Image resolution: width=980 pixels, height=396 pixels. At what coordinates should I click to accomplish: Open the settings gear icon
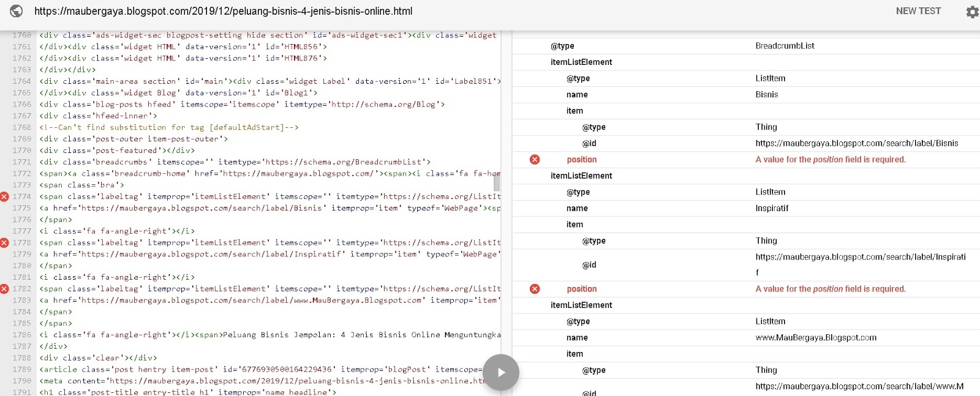click(972, 12)
